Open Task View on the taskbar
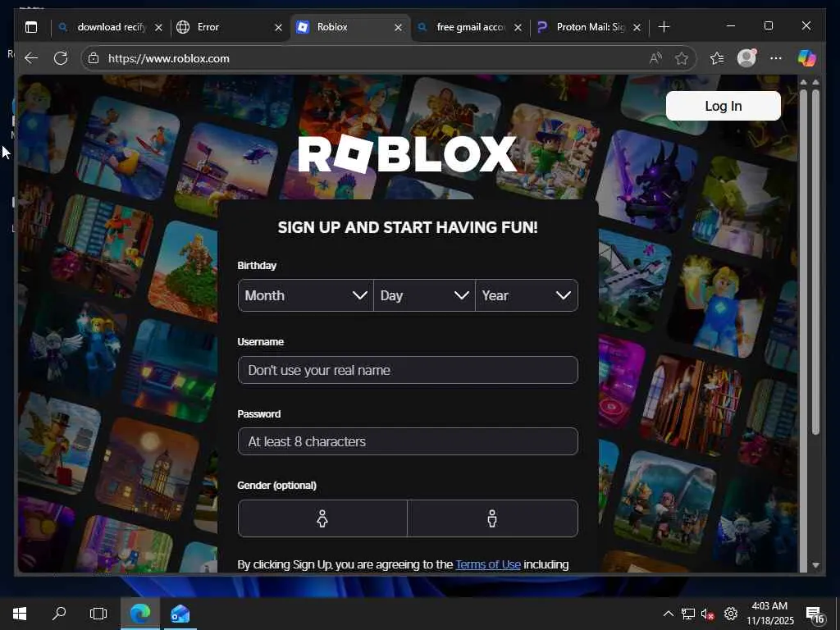 tap(98, 614)
